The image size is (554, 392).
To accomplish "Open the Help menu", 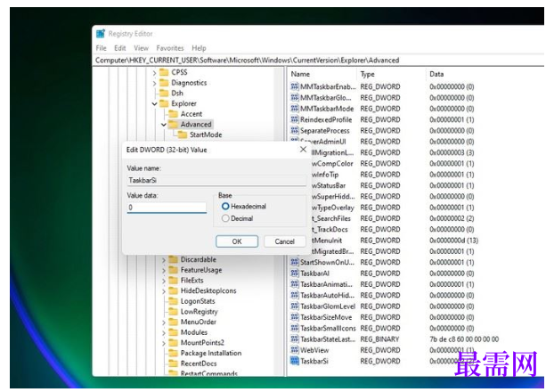I will [199, 48].
